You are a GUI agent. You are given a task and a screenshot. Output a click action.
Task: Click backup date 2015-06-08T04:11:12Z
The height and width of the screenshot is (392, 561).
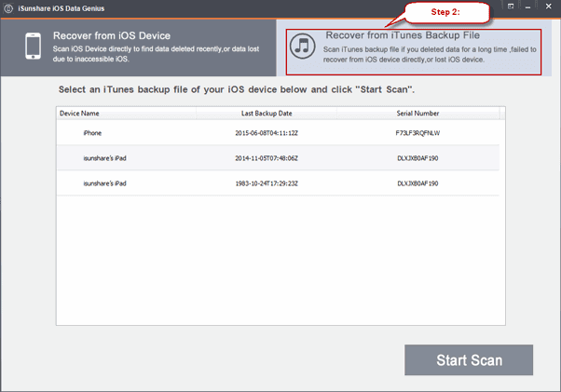(x=267, y=133)
